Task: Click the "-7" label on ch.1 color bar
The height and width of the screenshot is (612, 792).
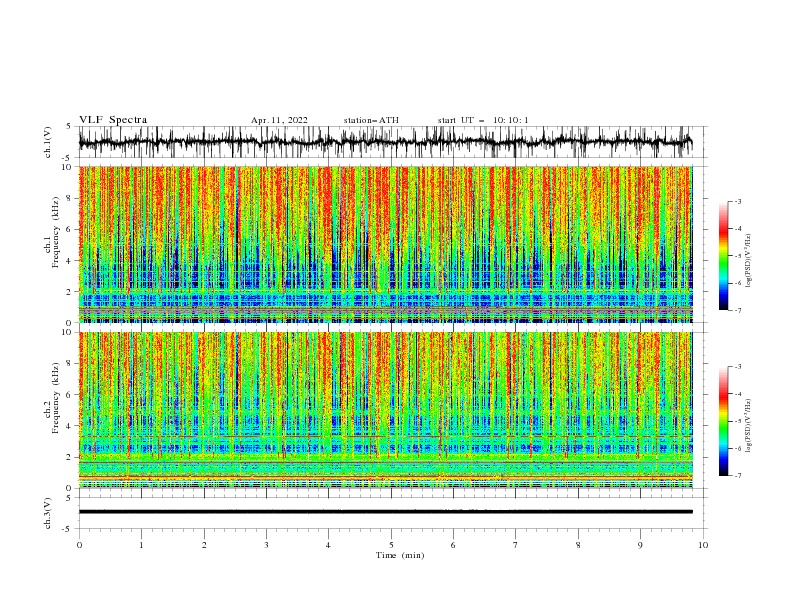Action: (x=738, y=310)
